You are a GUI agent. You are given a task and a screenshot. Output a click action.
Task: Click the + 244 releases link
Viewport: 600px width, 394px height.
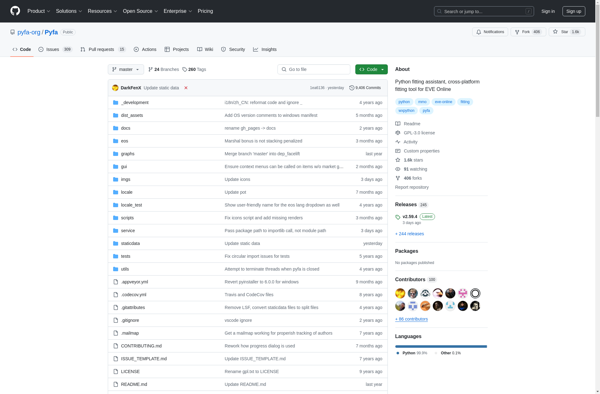click(409, 234)
